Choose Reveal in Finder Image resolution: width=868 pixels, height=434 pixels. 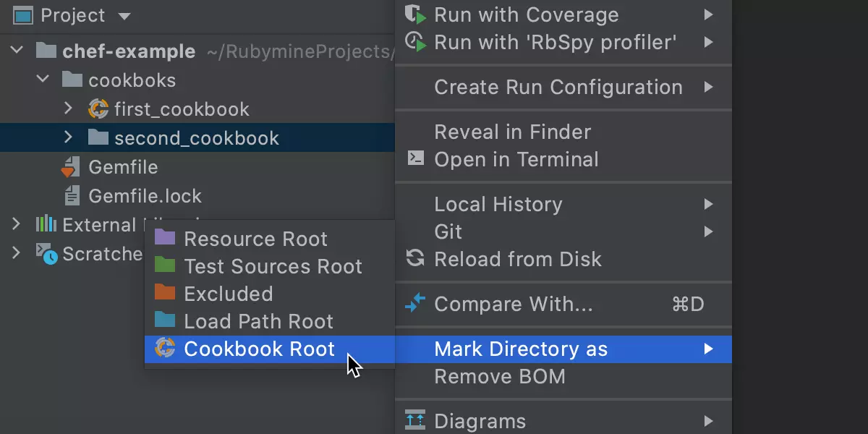(563, 132)
